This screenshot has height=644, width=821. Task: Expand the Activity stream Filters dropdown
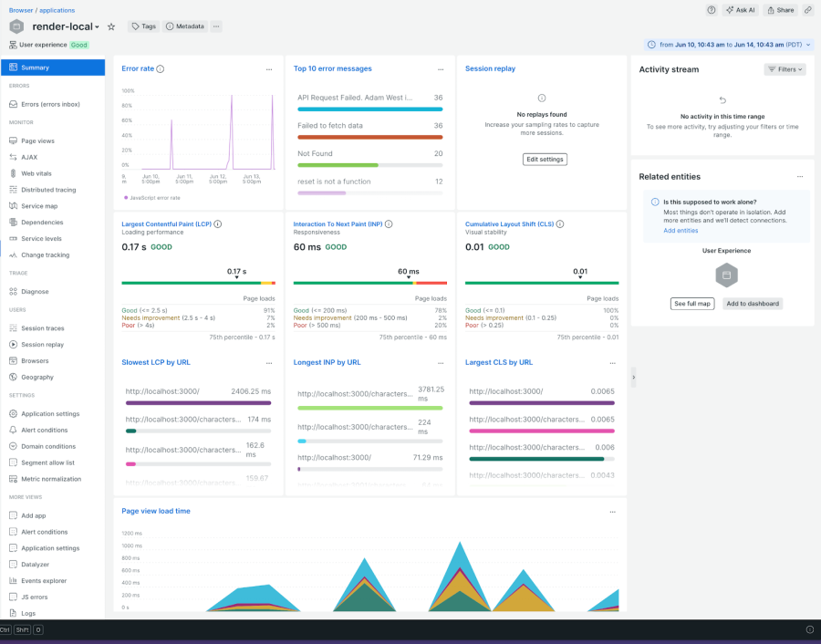coord(785,69)
